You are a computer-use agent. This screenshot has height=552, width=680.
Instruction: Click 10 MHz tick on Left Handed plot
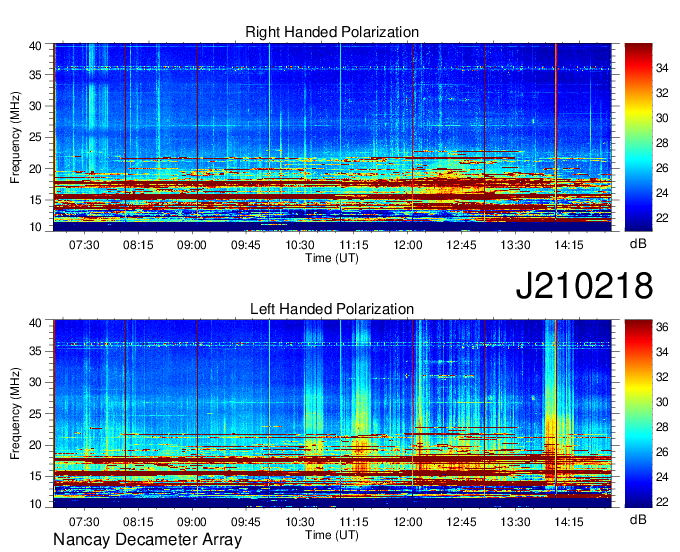pos(36,503)
